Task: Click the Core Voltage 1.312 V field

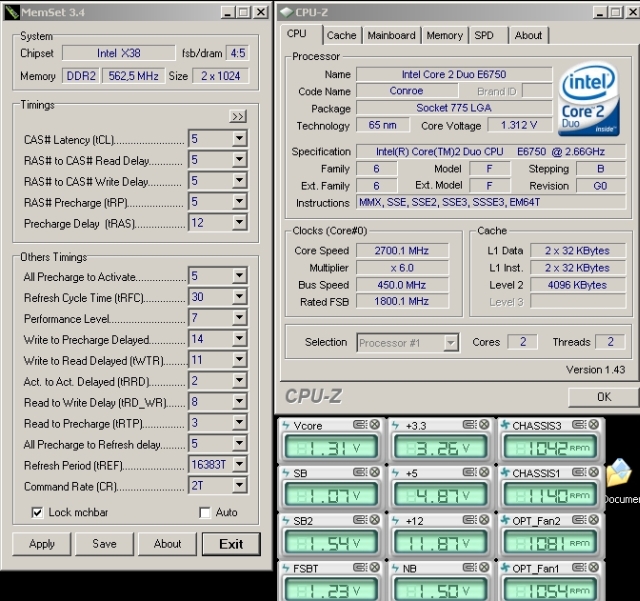Action: pos(519,125)
